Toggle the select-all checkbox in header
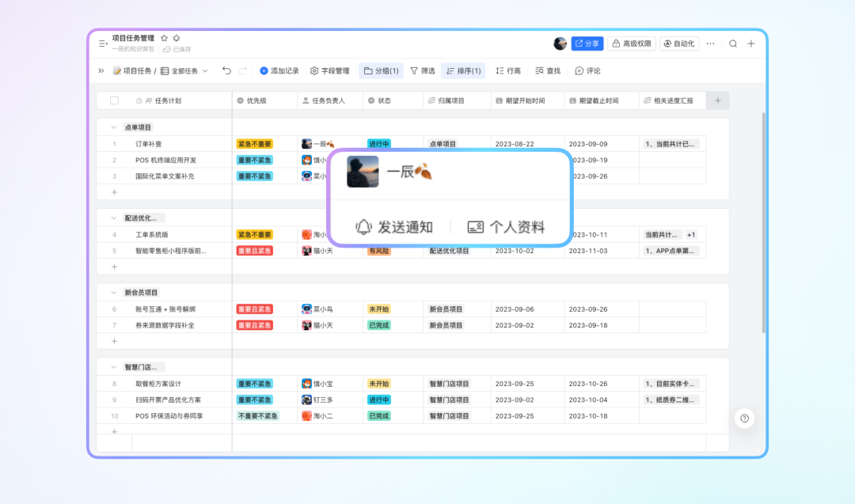855x504 pixels. (x=114, y=100)
